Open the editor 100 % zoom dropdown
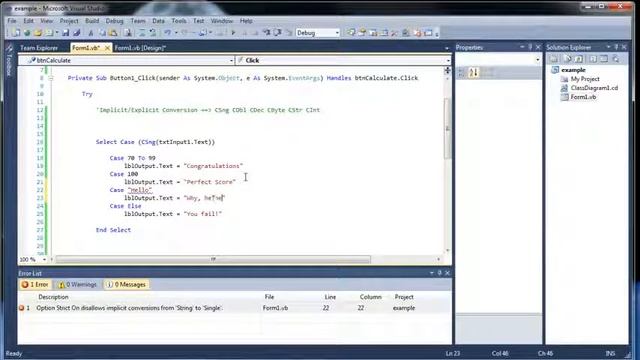Viewport: 640px width, 360px height. point(45,260)
